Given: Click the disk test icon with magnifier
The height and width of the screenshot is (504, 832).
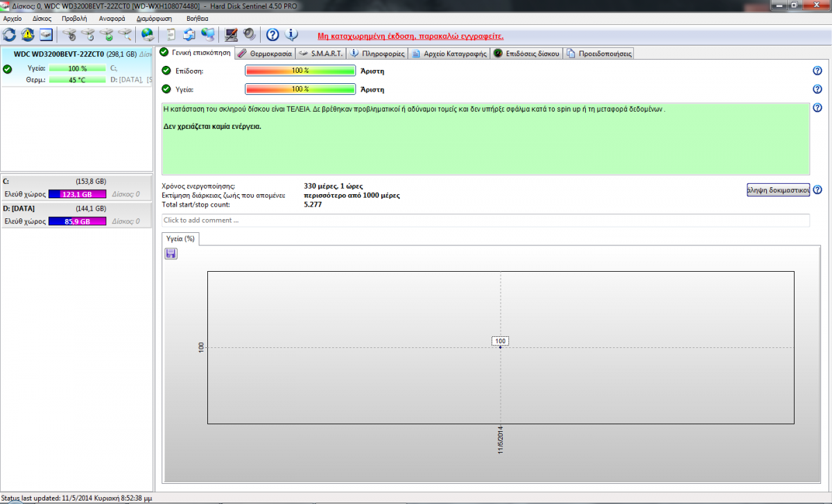Looking at the screenshot, I should click(124, 34).
